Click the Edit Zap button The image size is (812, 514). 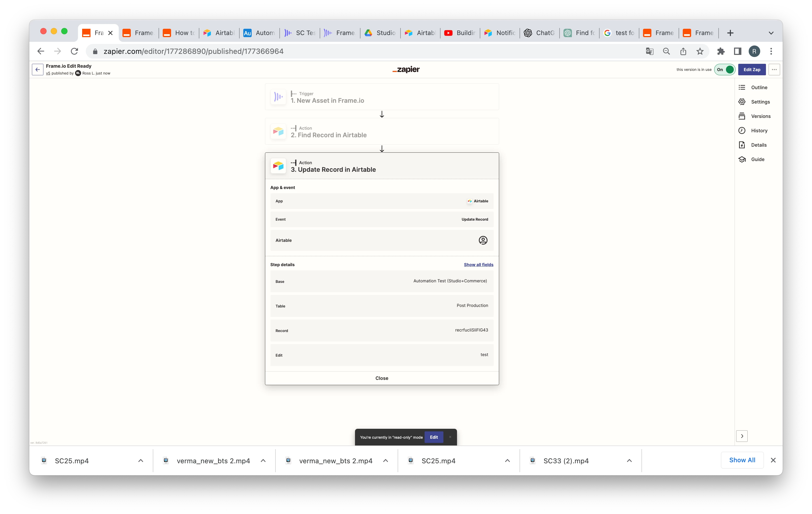click(x=752, y=70)
